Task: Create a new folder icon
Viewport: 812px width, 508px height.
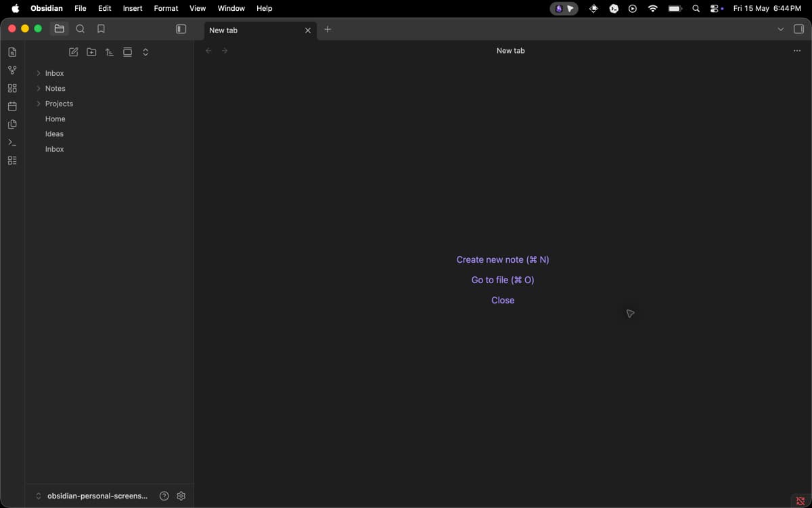Action: pyautogui.click(x=91, y=52)
